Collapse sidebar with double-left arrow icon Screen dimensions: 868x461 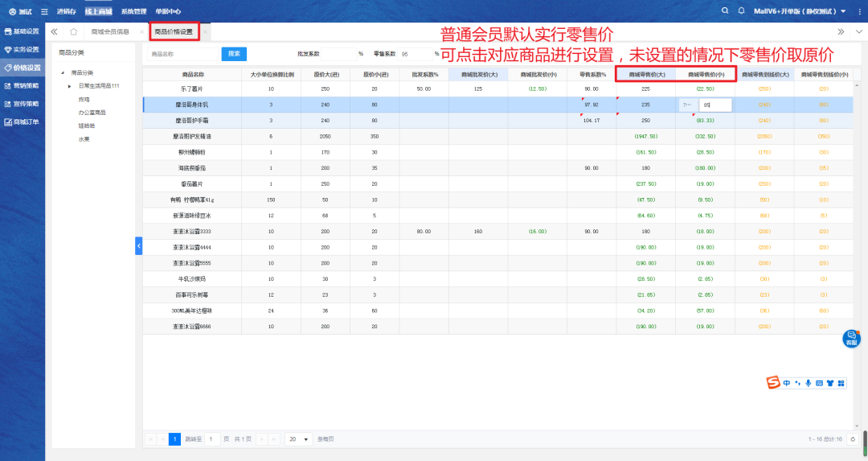tap(54, 32)
